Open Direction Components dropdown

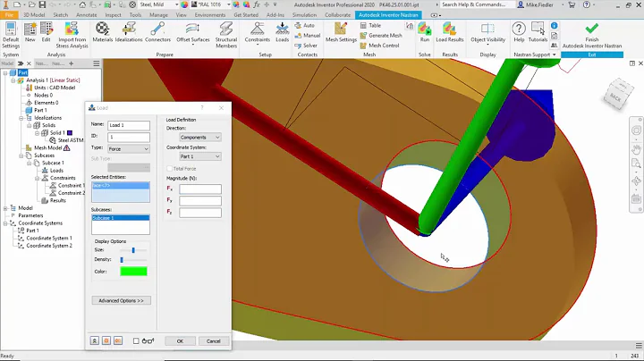pos(200,137)
